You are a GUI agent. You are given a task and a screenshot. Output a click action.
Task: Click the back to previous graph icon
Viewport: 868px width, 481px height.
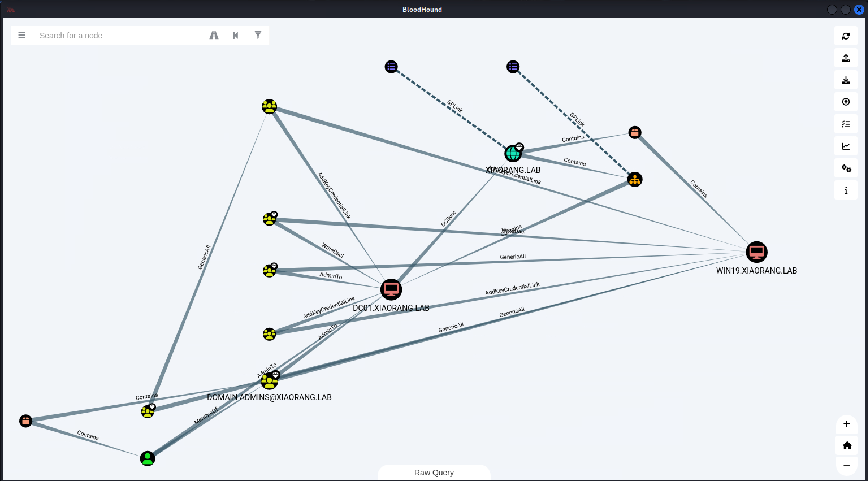pos(235,35)
